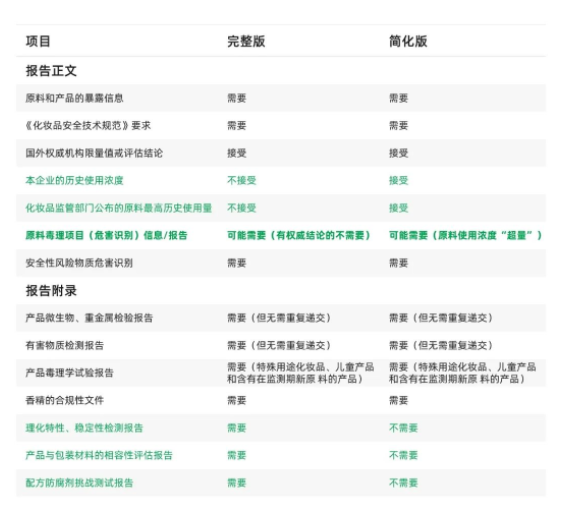Click the green row label 本企业的历史使用浓度
576x510 pixels.
74,180
